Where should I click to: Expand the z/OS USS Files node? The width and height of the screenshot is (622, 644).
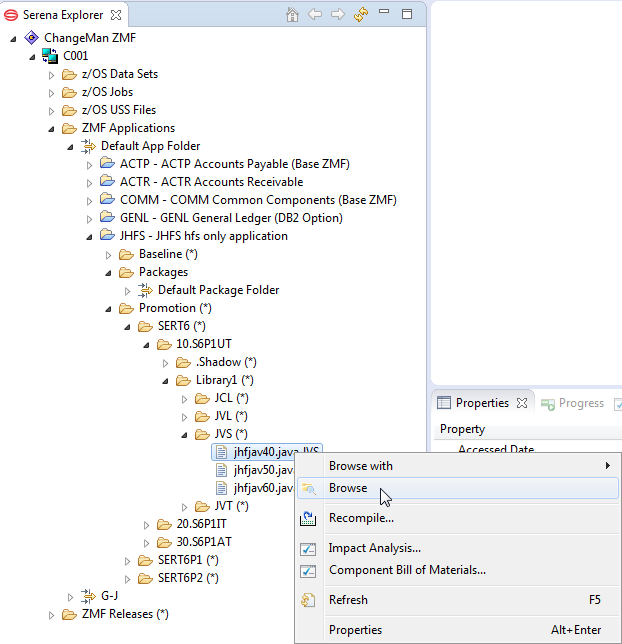coord(51,111)
